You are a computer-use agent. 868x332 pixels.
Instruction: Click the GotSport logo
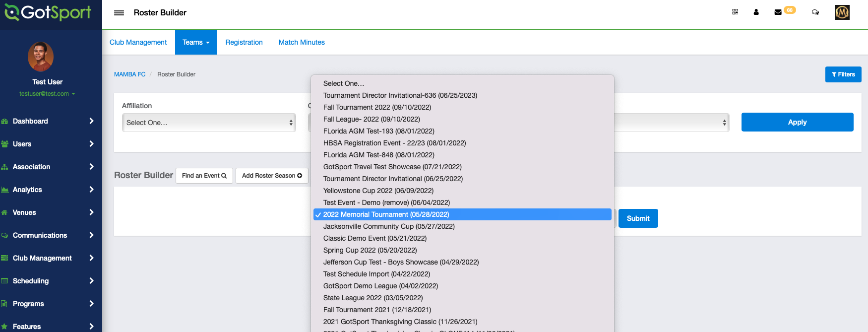pos(48,12)
